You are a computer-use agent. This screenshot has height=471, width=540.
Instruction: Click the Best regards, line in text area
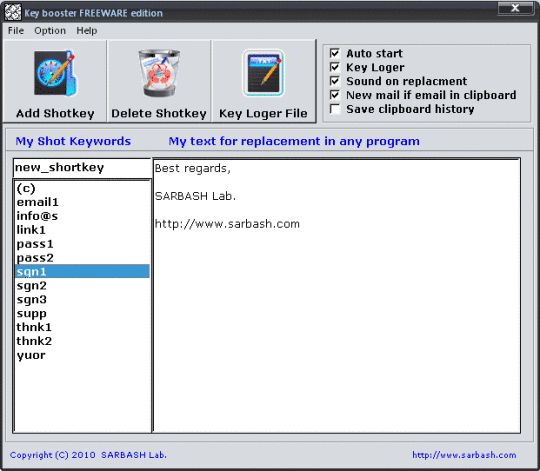coord(193,168)
